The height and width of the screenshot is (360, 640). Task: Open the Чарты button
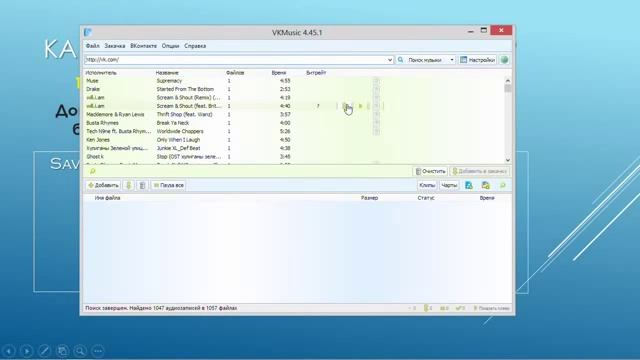tap(449, 185)
